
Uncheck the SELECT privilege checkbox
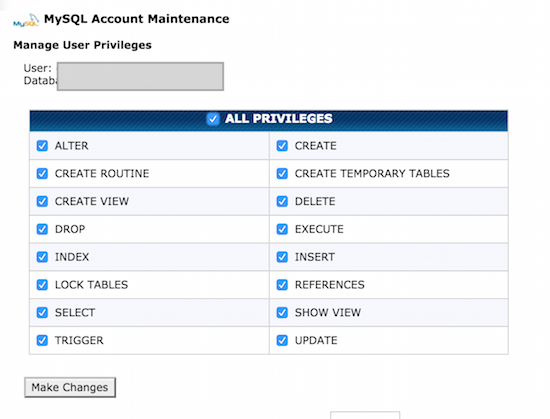42,312
